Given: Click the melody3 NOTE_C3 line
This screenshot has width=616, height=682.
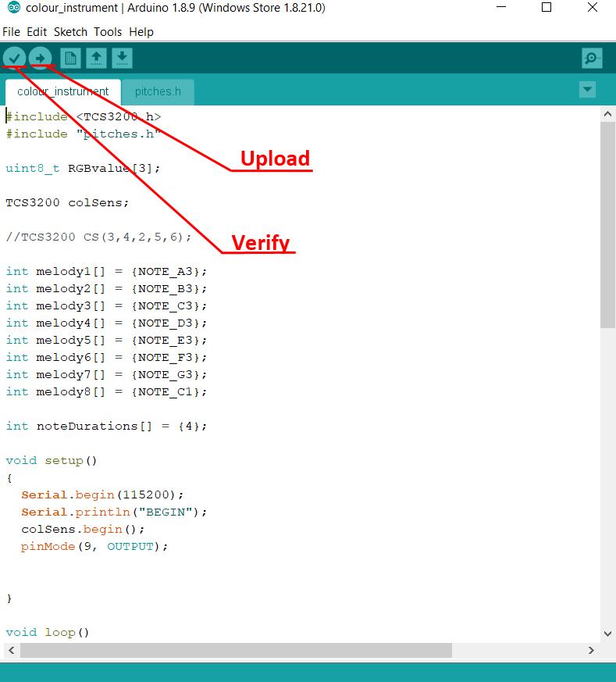Looking at the screenshot, I should point(106,305).
